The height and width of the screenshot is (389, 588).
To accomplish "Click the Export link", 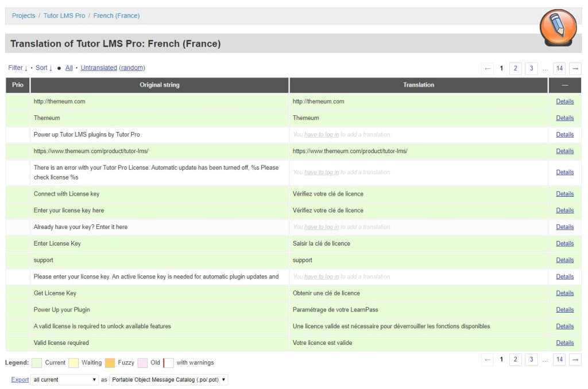I will (20, 380).
